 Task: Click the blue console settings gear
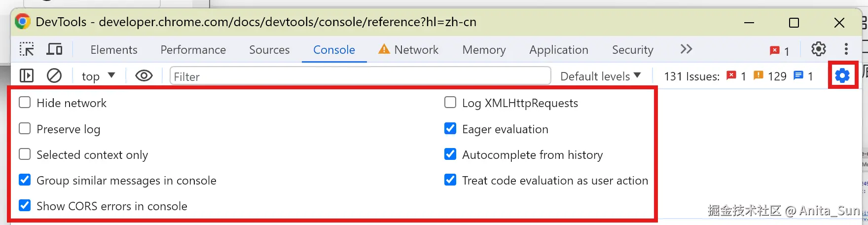pos(842,75)
